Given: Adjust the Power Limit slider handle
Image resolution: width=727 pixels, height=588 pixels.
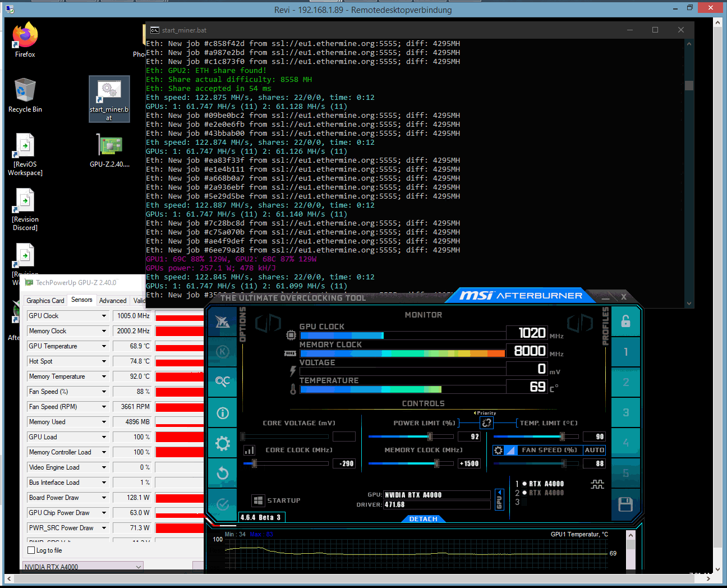Looking at the screenshot, I should 430,437.
